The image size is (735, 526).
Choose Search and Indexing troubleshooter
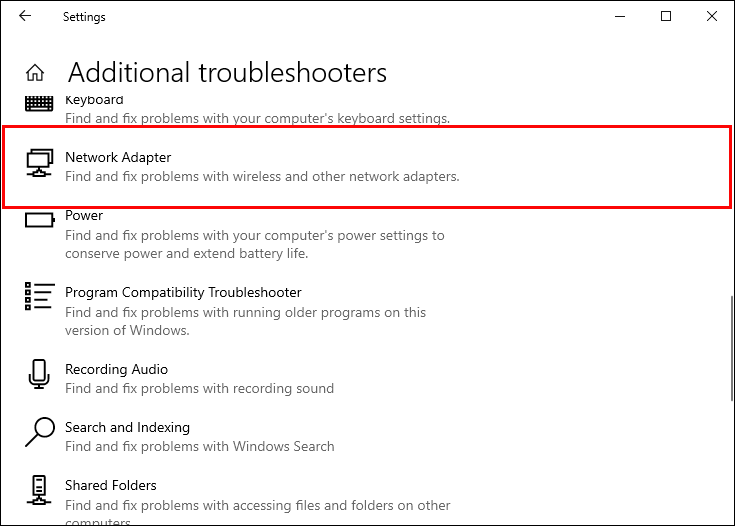(x=127, y=428)
